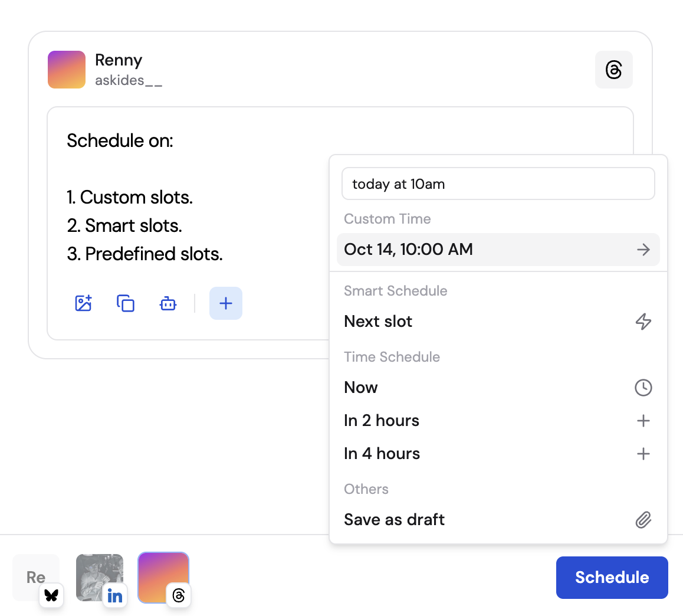Viewport: 683px width, 616px height.
Task: Select the Now schedule option
Action: tap(361, 388)
